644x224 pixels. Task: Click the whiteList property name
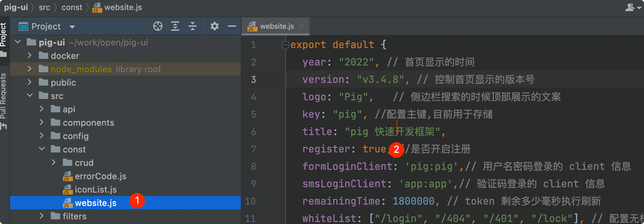pyautogui.click(x=329, y=219)
